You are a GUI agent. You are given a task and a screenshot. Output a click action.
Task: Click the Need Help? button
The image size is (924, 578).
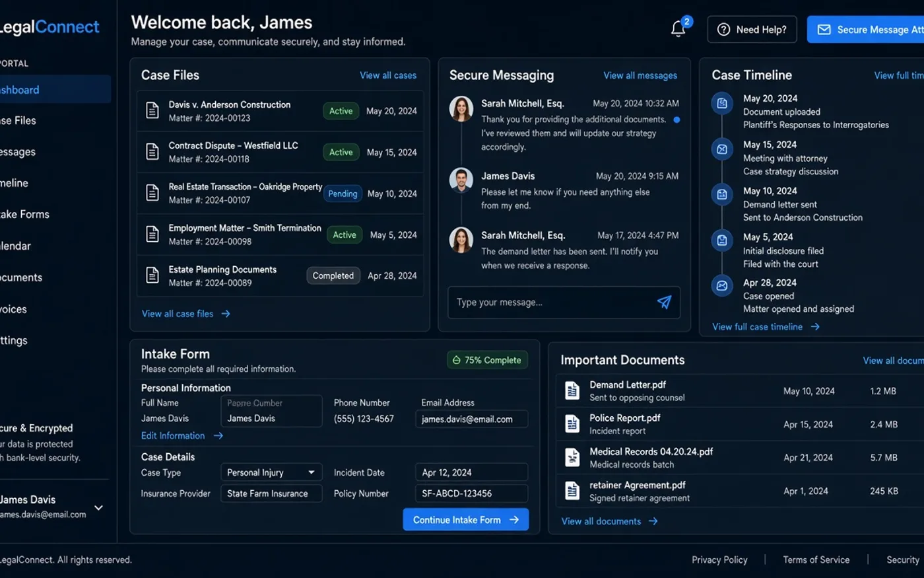pos(752,30)
